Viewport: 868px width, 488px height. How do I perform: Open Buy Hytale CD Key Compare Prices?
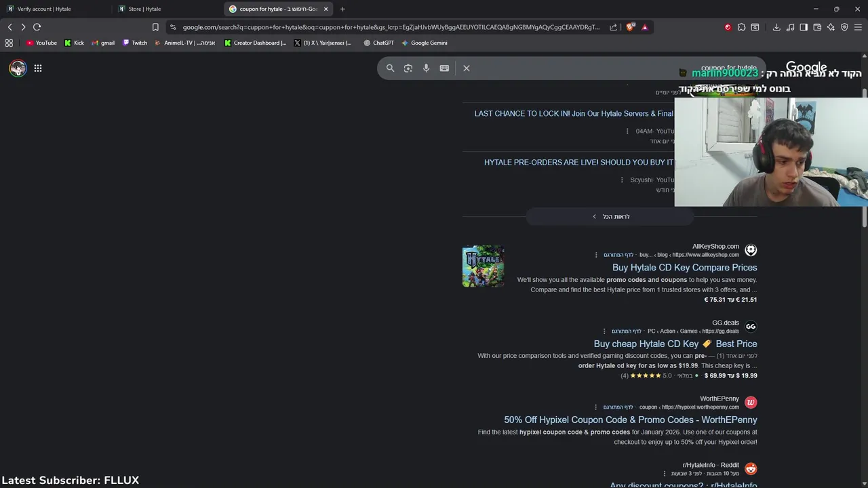(x=684, y=268)
